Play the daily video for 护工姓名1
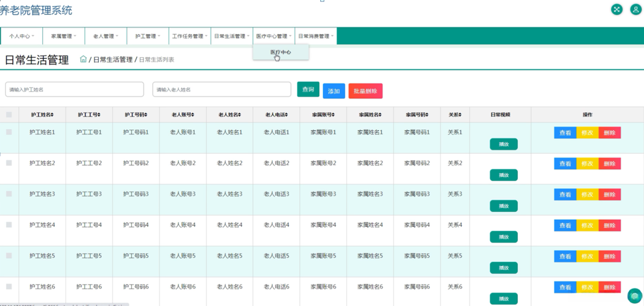Image resolution: width=644 pixels, height=306 pixels. click(504, 144)
